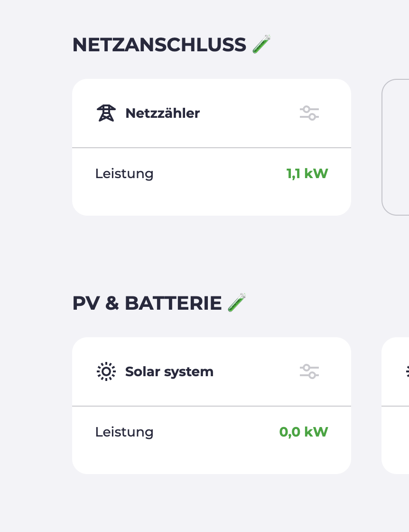Image resolution: width=409 pixels, height=532 pixels.
Task: Click the Leistung label in Solar system card
Action: click(124, 432)
